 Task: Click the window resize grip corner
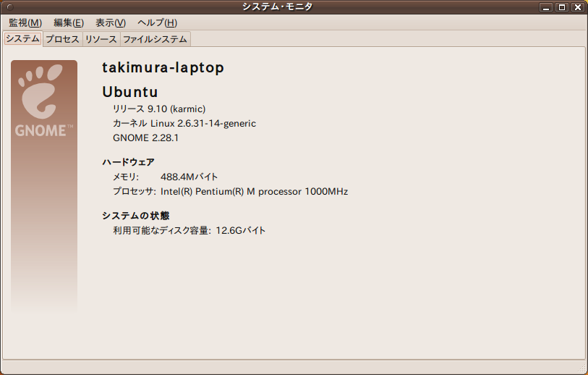pyautogui.click(x=581, y=368)
